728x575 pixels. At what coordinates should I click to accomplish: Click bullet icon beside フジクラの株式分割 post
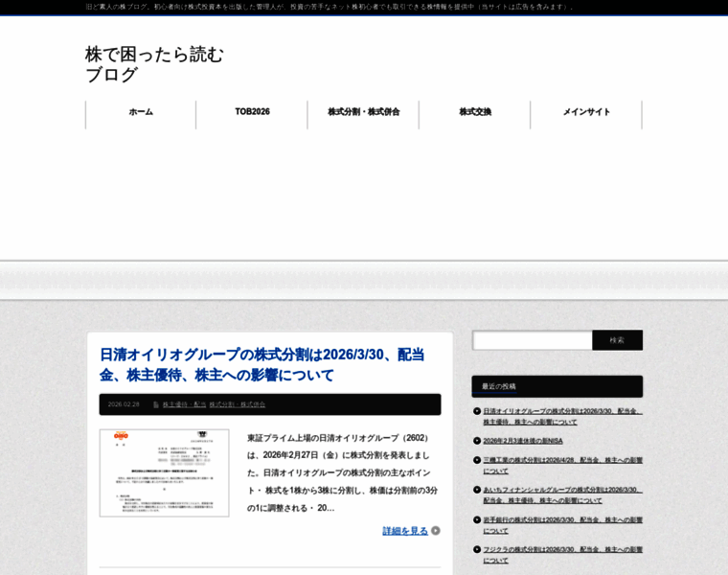point(477,549)
